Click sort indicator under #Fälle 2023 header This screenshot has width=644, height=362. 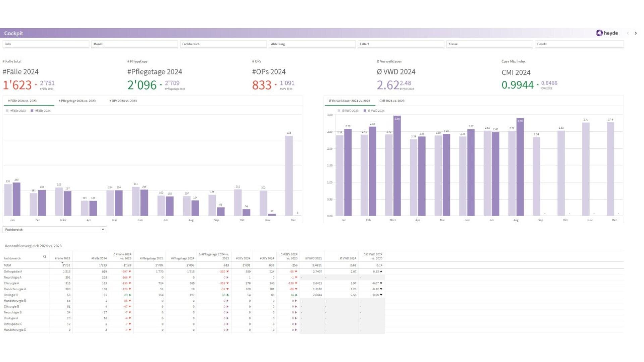coord(62,263)
